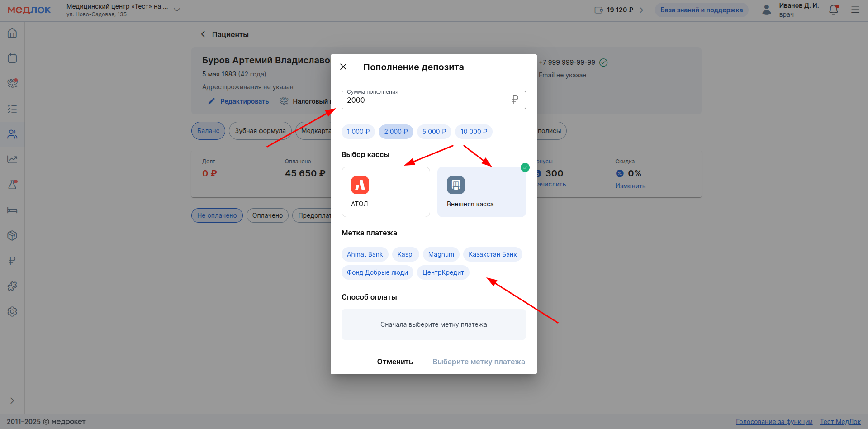The image size is (868, 429).
Task: Open the calendar icon in sidebar
Action: coord(12,58)
